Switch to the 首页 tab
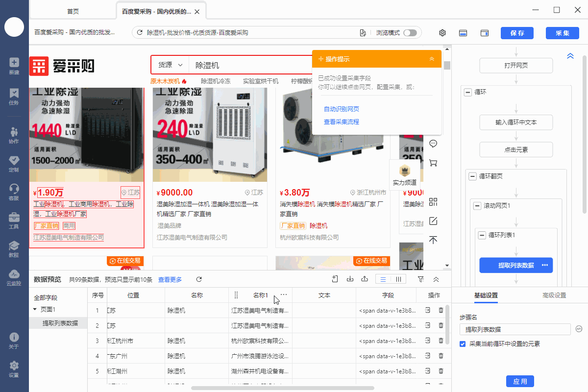588x392 pixels. pos(73,11)
